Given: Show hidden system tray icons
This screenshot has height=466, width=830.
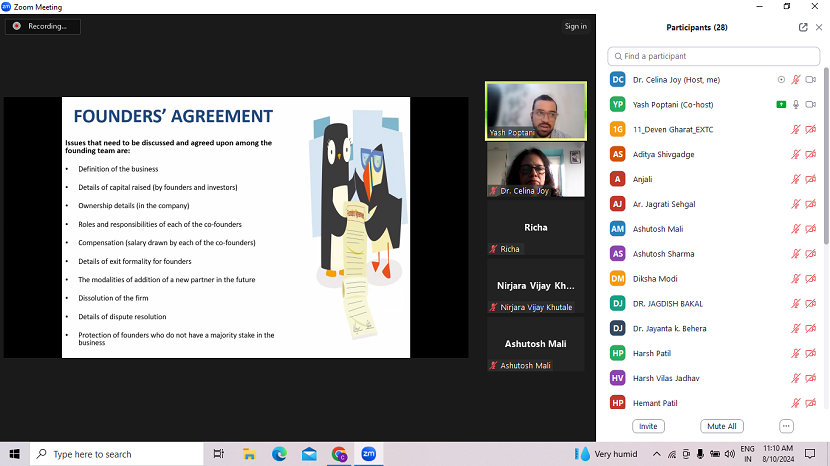Looking at the screenshot, I should pyautogui.click(x=656, y=454).
